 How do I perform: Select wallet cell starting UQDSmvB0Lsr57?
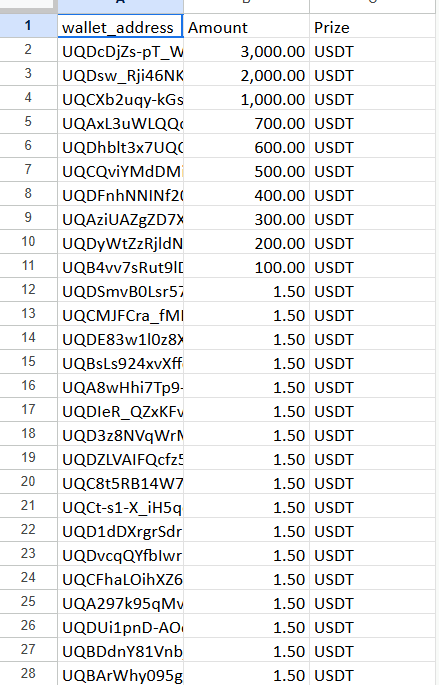coord(120,290)
